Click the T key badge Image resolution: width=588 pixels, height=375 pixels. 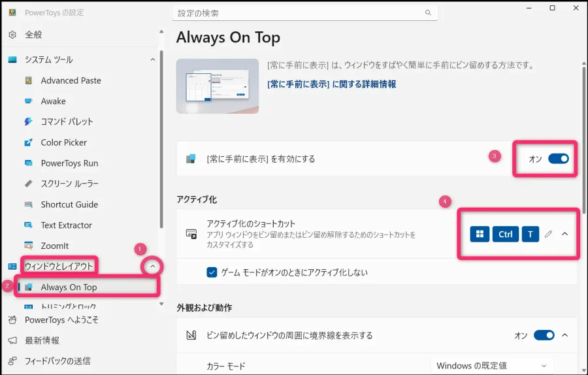(531, 234)
